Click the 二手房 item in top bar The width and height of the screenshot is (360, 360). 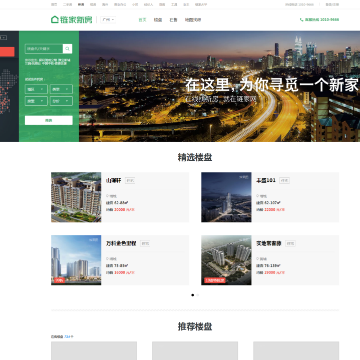click(67, 5)
